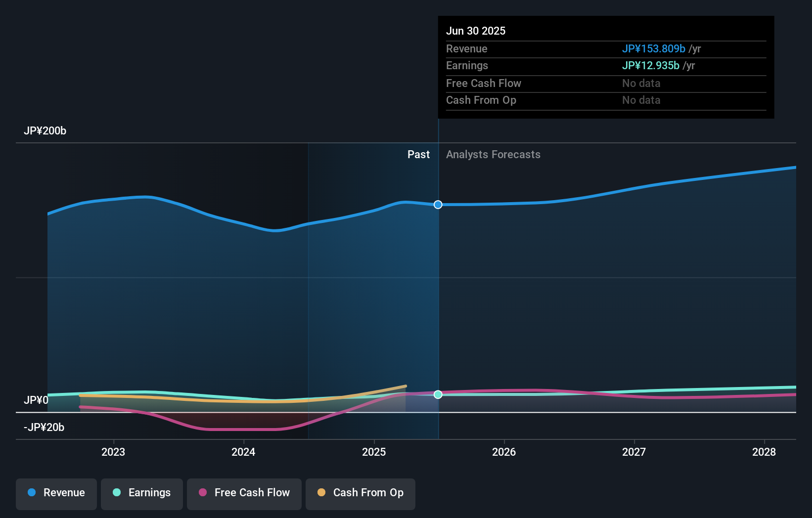Switch to the Past section of the chart
This screenshot has height=518, width=812.
419,154
